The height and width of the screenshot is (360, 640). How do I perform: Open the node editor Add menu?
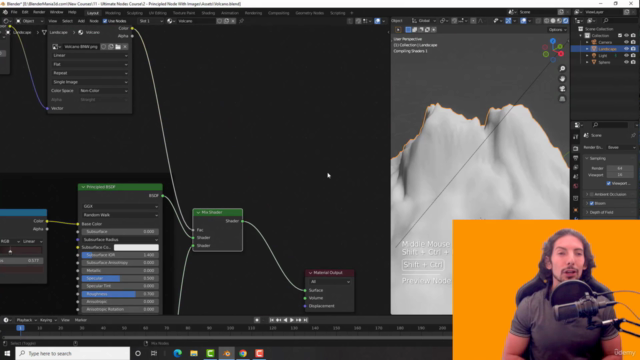pyautogui.click(x=81, y=21)
